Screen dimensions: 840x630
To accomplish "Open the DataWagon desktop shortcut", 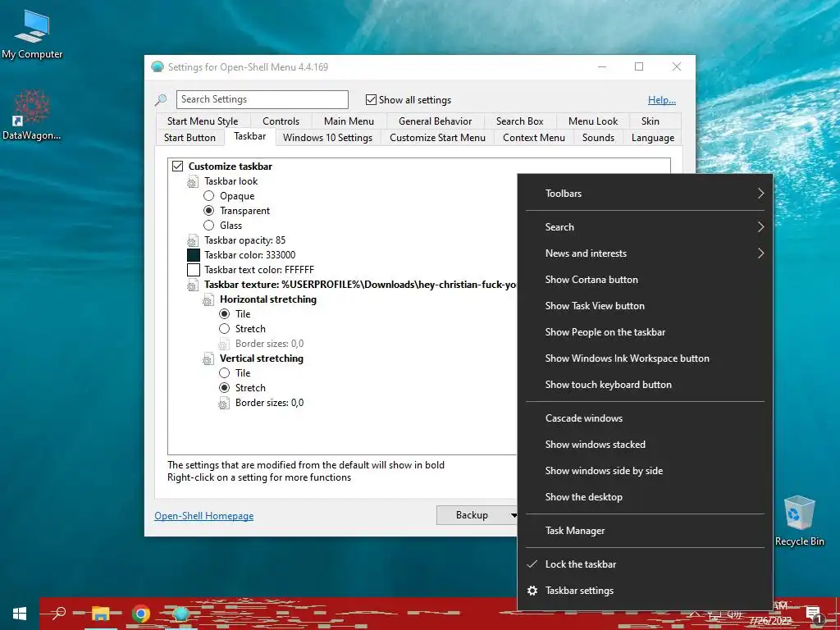I will [x=31, y=115].
